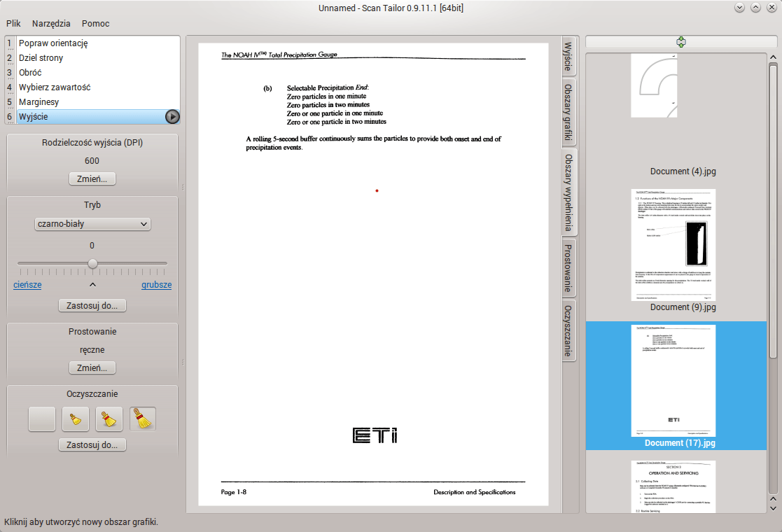
Task: Click the 'Page 1-8' footer text in preview
Action: pyautogui.click(x=233, y=492)
